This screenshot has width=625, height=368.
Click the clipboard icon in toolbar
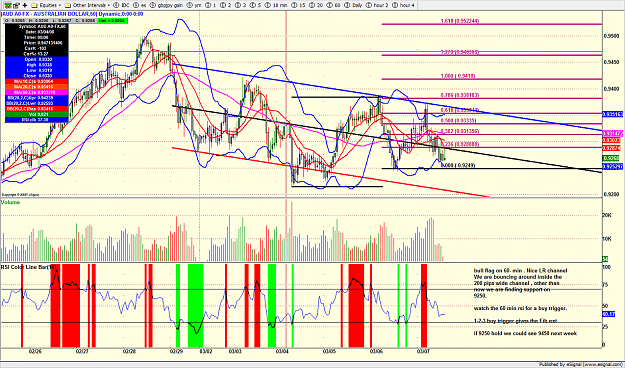point(16,5)
